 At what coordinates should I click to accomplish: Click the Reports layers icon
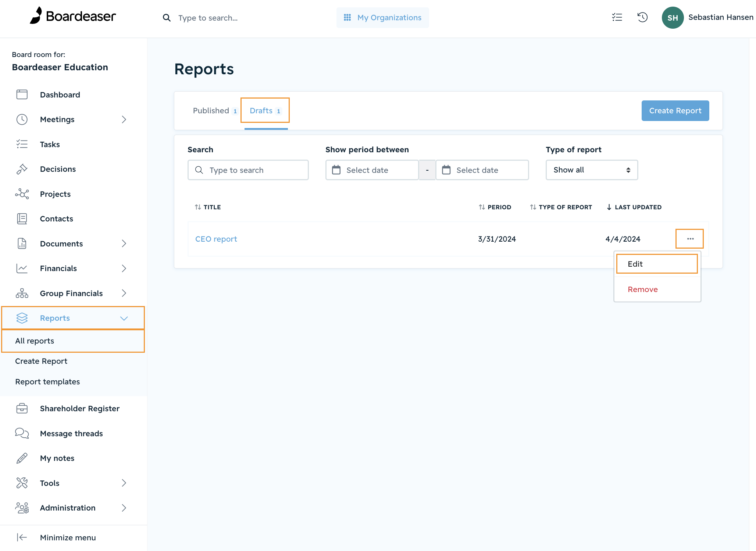coord(22,318)
